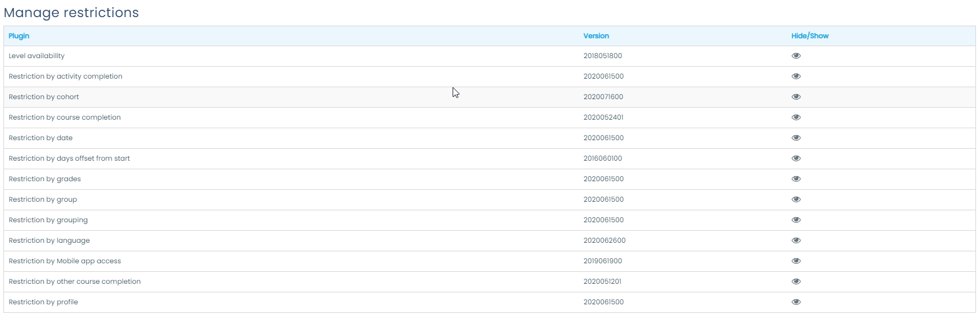
Task: Click eye icon for Restriction by course completion
Action: [x=796, y=117]
